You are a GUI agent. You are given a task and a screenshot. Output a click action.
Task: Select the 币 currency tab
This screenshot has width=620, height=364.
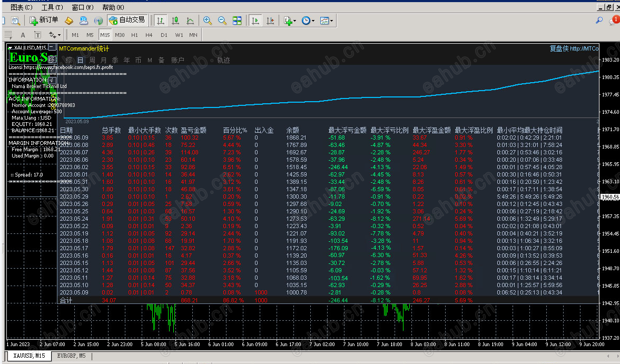138,60
